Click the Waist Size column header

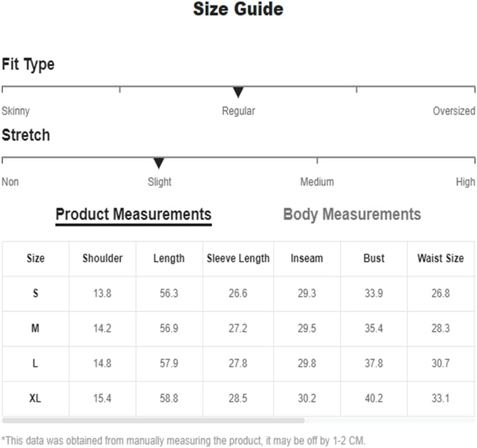(440, 258)
